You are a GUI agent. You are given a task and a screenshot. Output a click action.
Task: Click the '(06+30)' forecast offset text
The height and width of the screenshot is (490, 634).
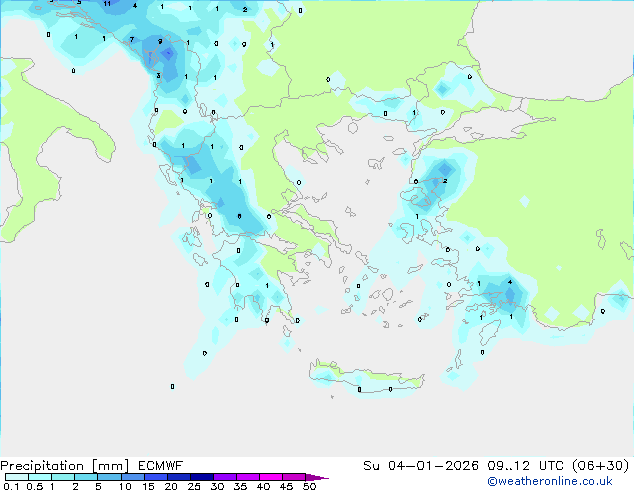pos(601,466)
